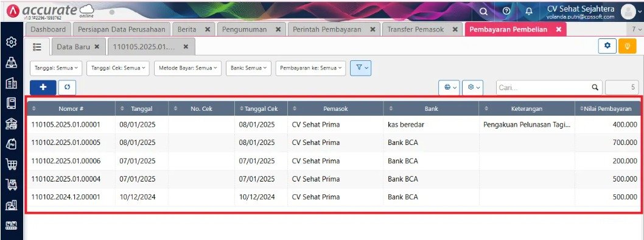Open the notification bell icon
The height and width of the screenshot is (240, 644).
[x=529, y=12]
